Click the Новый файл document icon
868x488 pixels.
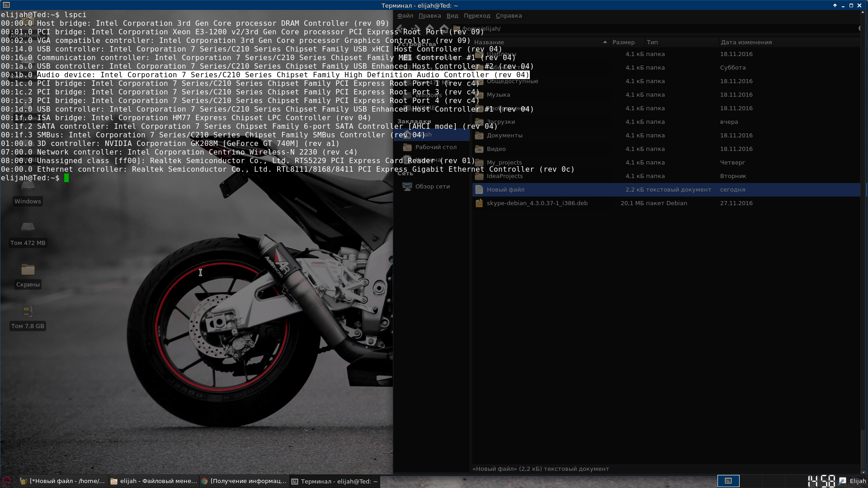click(479, 189)
